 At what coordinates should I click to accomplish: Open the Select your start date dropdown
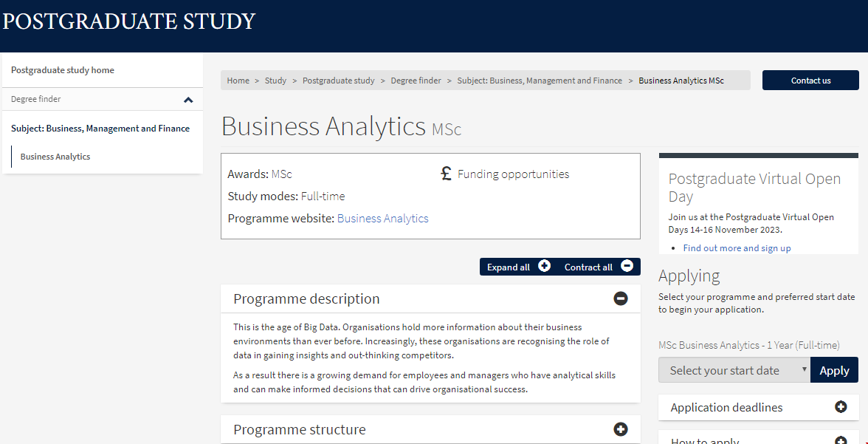734,370
